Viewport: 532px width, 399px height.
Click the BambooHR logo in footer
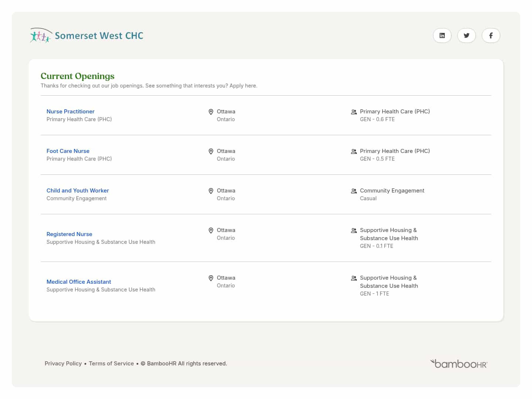pyautogui.click(x=458, y=364)
